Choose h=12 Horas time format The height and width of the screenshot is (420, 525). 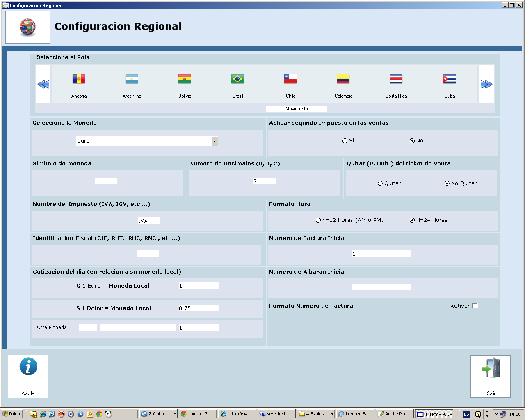[318, 220]
